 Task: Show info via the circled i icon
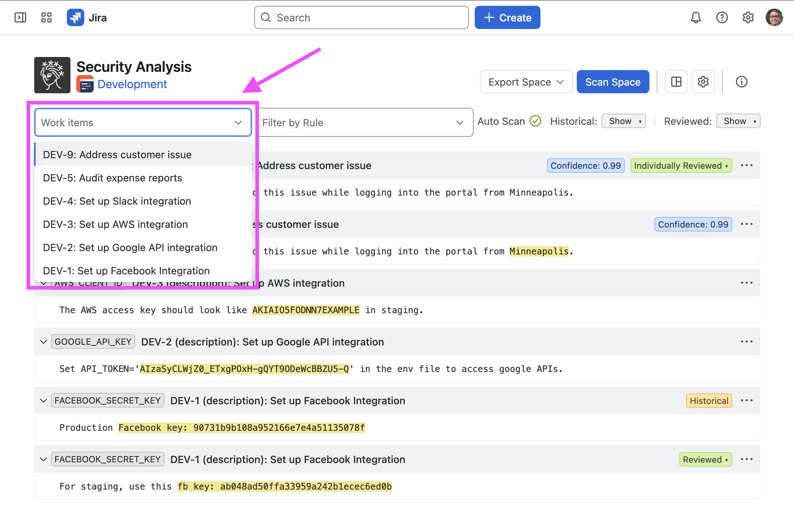point(742,82)
